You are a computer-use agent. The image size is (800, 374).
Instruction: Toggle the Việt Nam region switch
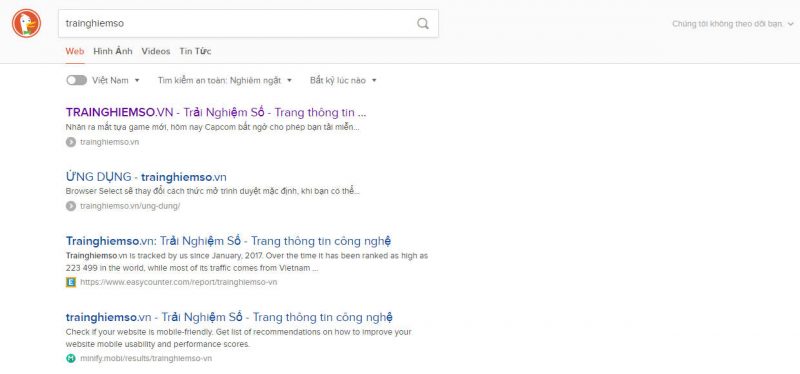click(x=77, y=81)
